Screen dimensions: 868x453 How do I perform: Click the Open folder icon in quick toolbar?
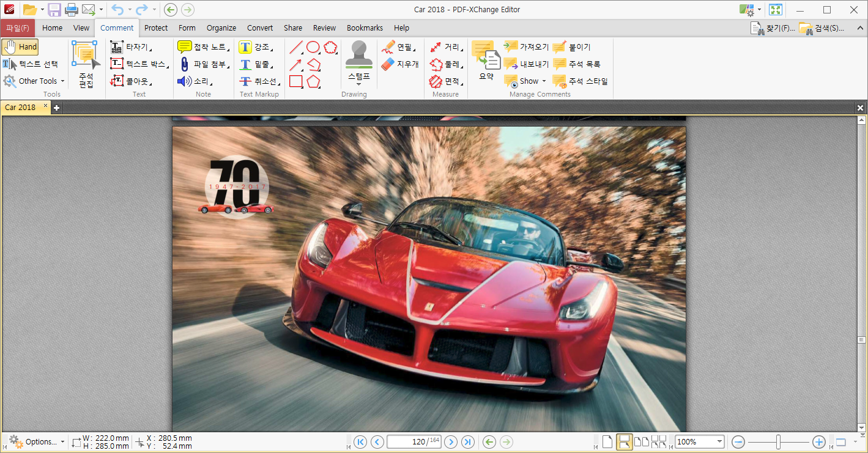tap(29, 9)
